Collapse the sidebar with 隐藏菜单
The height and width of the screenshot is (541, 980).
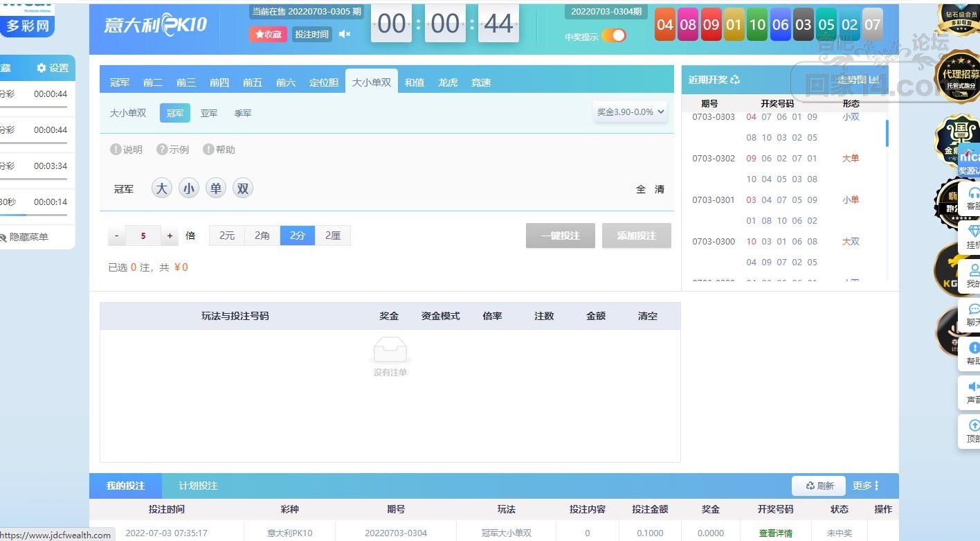[x=24, y=237]
